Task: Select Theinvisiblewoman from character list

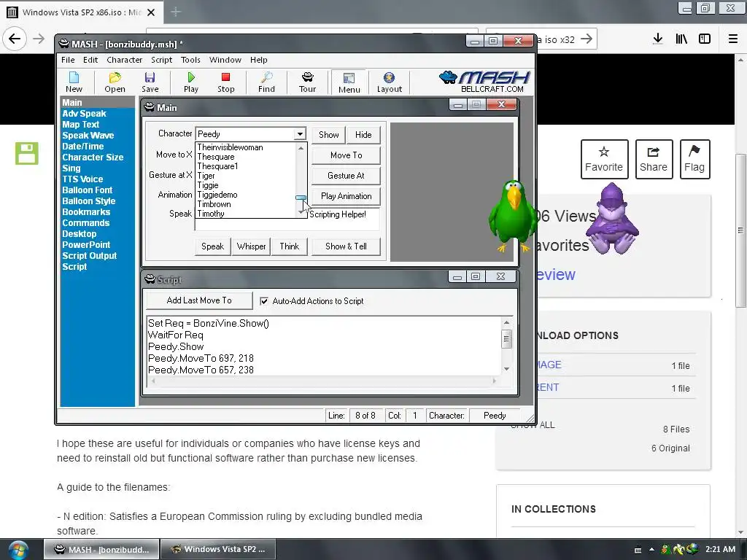Action: pos(230,147)
